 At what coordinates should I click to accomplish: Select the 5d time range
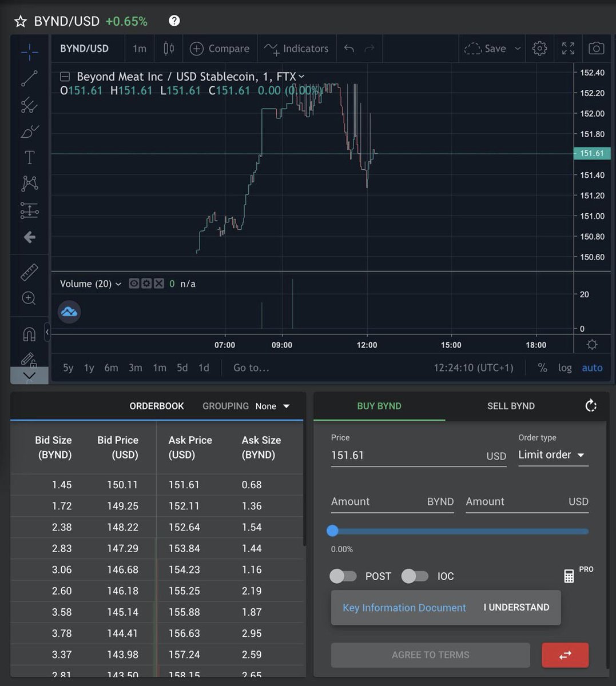(x=182, y=368)
